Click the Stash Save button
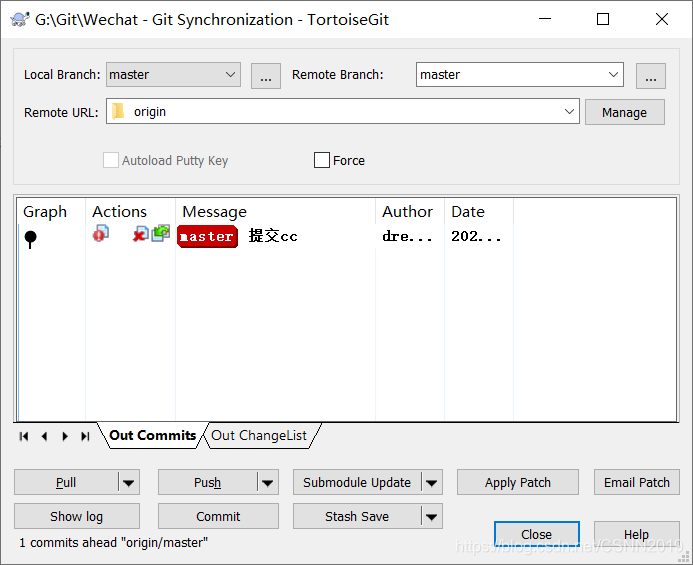 pos(357,516)
